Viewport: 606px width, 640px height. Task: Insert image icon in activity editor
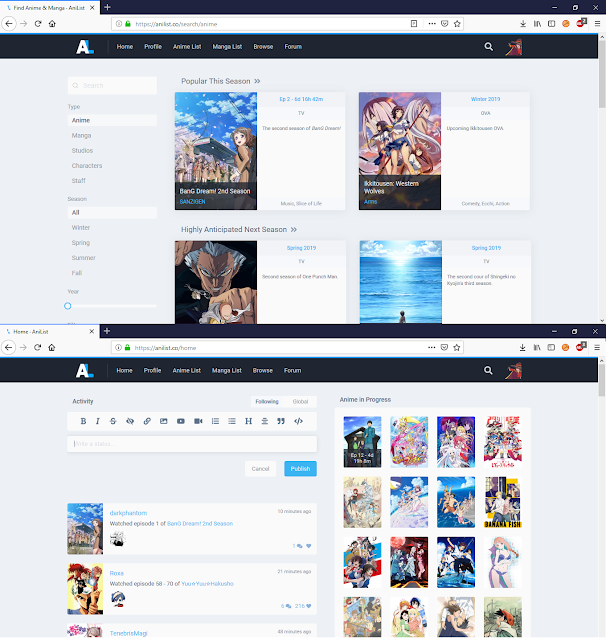(164, 421)
